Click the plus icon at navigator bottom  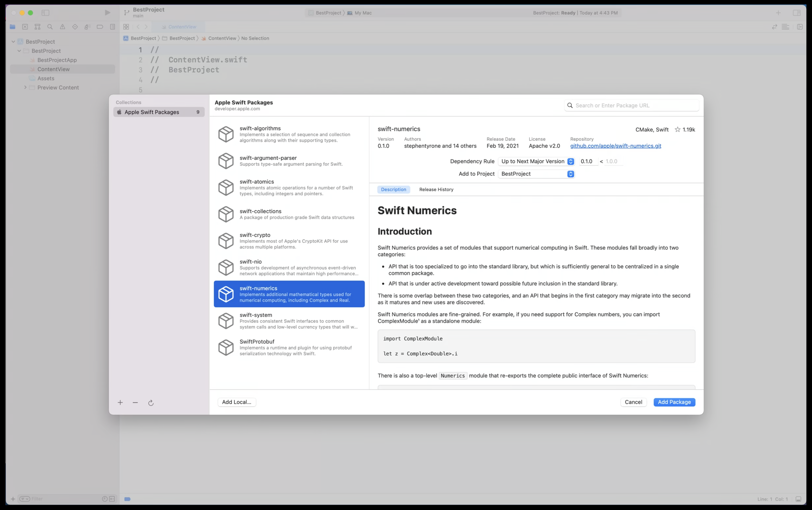tap(13, 499)
